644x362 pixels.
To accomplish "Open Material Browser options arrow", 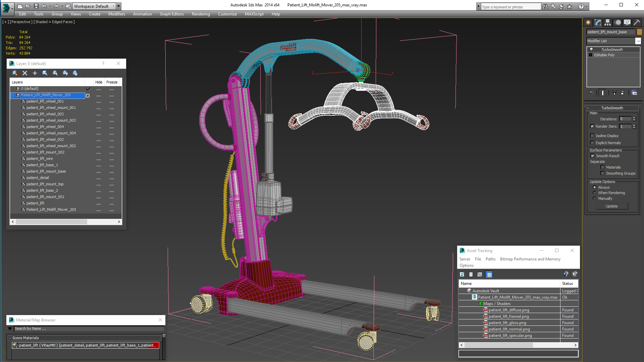I will tap(10, 329).
